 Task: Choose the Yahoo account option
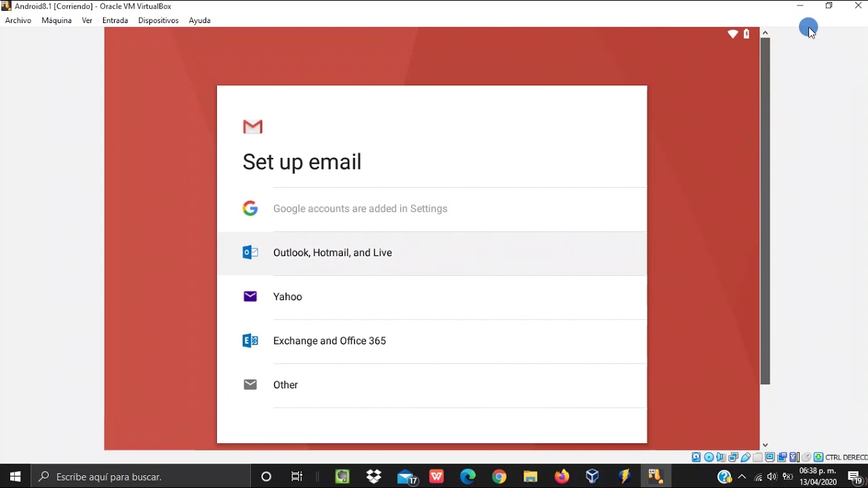(432, 297)
